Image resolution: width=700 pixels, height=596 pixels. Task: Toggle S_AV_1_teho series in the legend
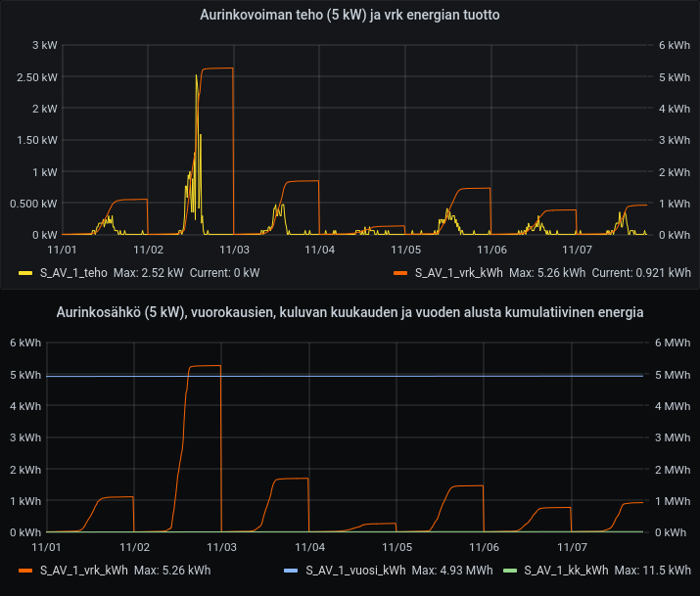[x=72, y=272]
